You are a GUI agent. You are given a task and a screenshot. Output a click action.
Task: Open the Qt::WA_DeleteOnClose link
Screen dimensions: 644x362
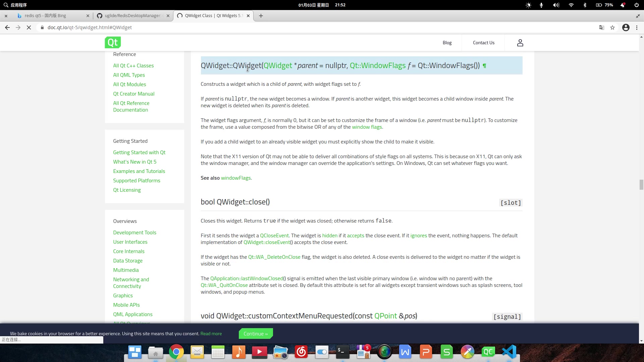point(274,257)
